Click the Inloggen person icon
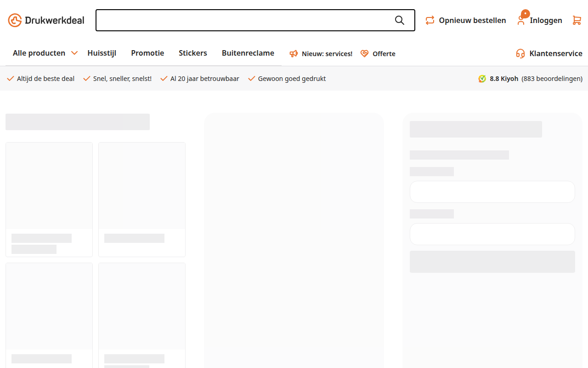 (521, 20)
